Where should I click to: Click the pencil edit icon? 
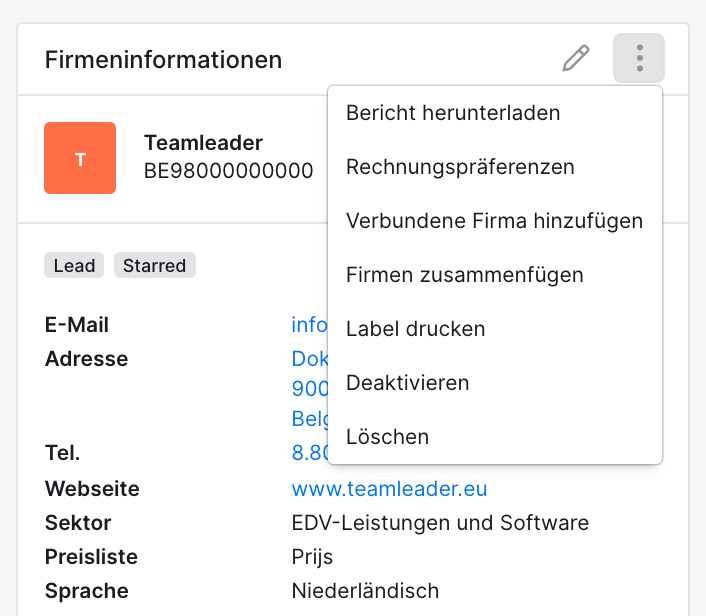pyautogui.click(x=576, y=58)
